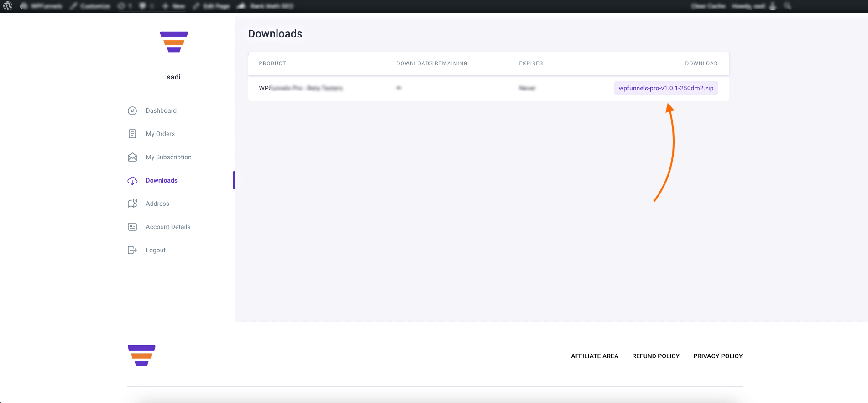
Task: Click the Logout arrow icon
Action: (x=132, y=250)
